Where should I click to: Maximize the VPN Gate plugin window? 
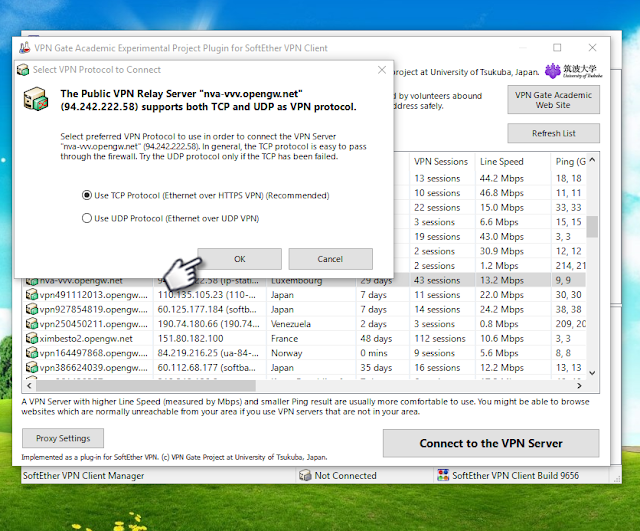point(557,48)
